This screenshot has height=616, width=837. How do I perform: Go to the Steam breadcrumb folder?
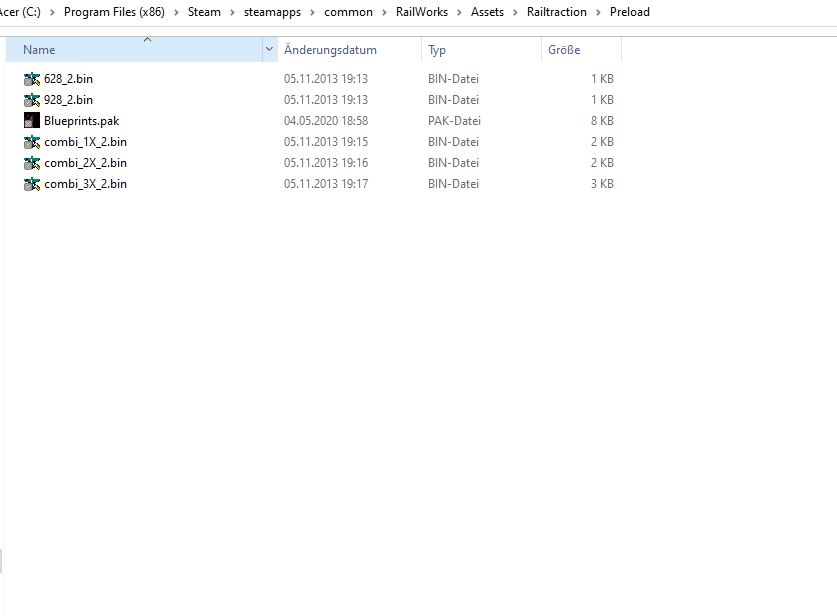(x=204, y=12)
